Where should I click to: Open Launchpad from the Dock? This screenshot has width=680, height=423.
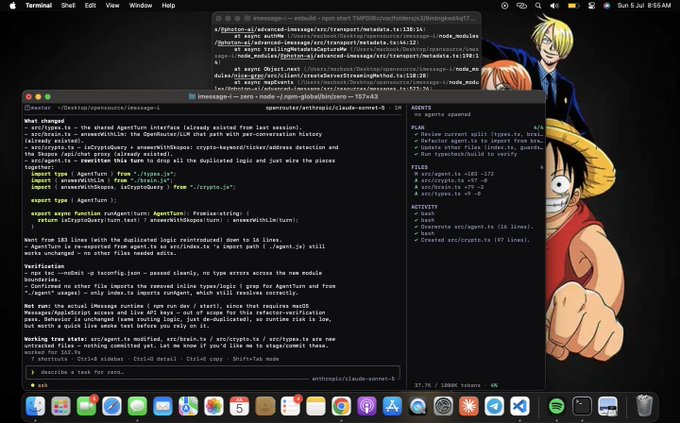tap(61, 406)
